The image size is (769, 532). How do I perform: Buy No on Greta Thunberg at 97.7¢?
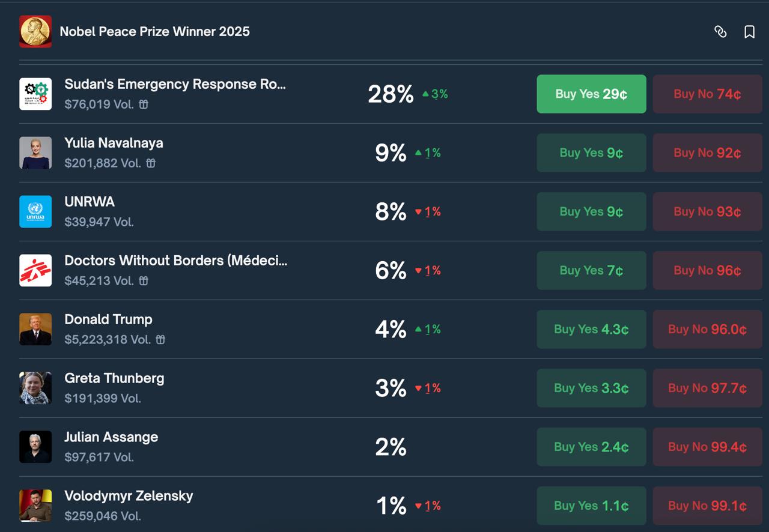[x=707, y=388]
